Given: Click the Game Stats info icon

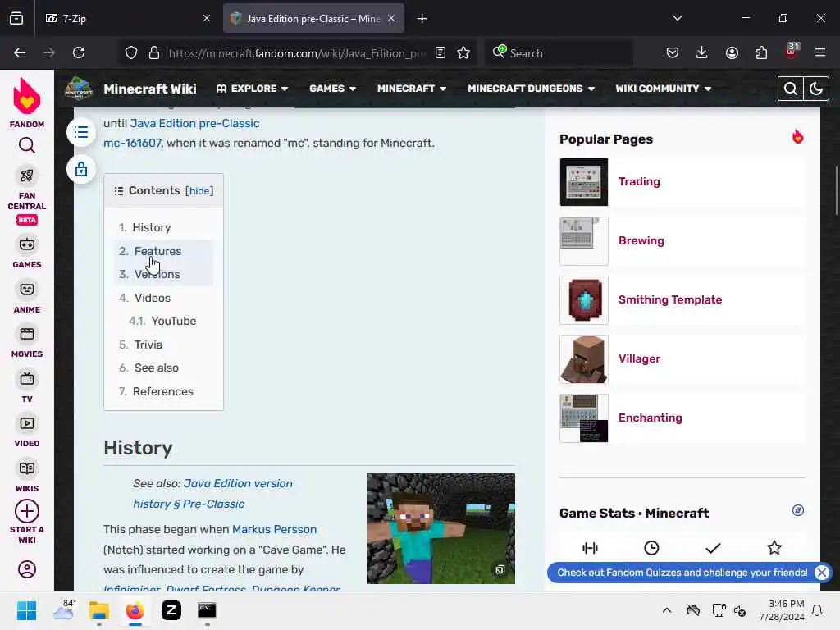Looking at the screenshot, I should pyautogui.click(x=797, y=510).
